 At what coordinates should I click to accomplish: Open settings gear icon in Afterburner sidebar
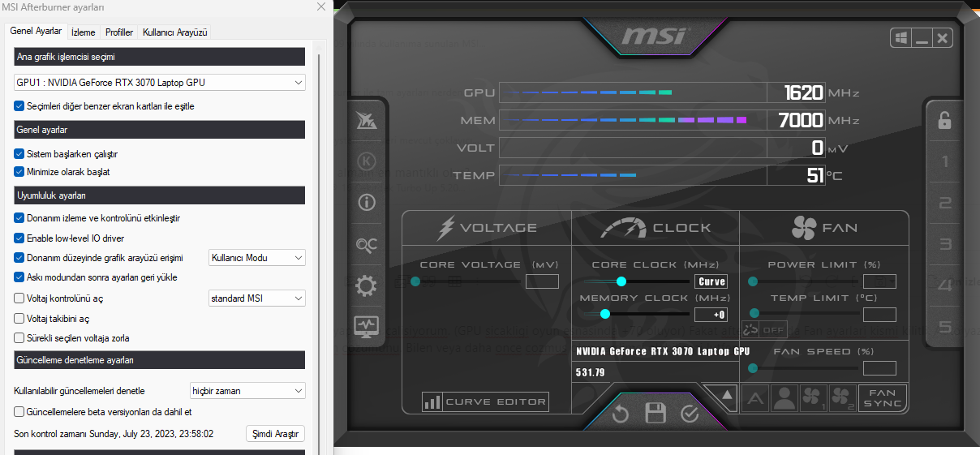367,285
